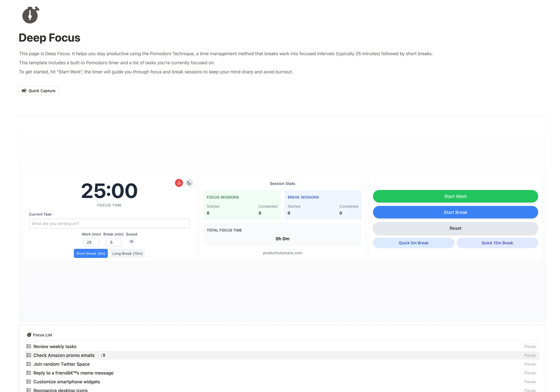Open side peek for Check Amazon promo emails

pyautogui.click(x=103, y=355)
